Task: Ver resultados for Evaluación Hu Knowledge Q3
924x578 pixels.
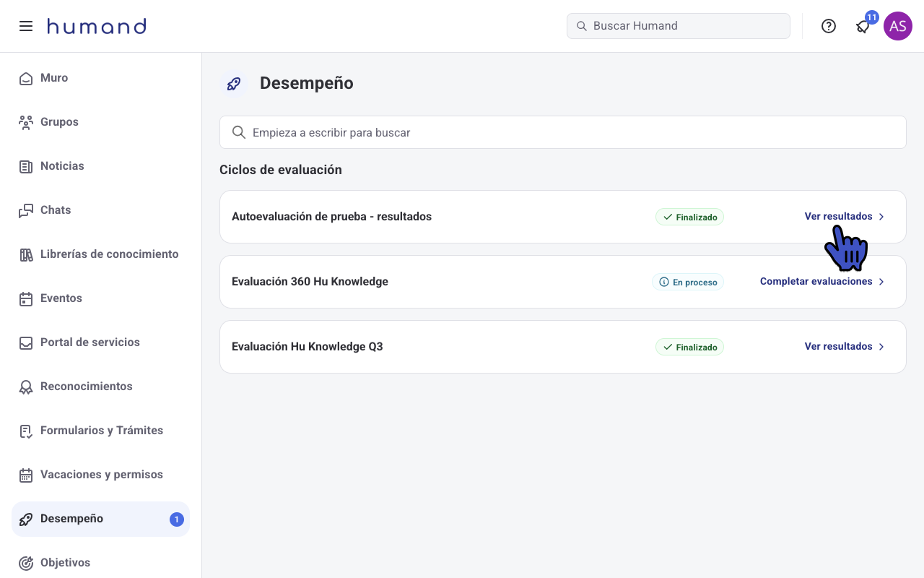Action: coord(838,346)
